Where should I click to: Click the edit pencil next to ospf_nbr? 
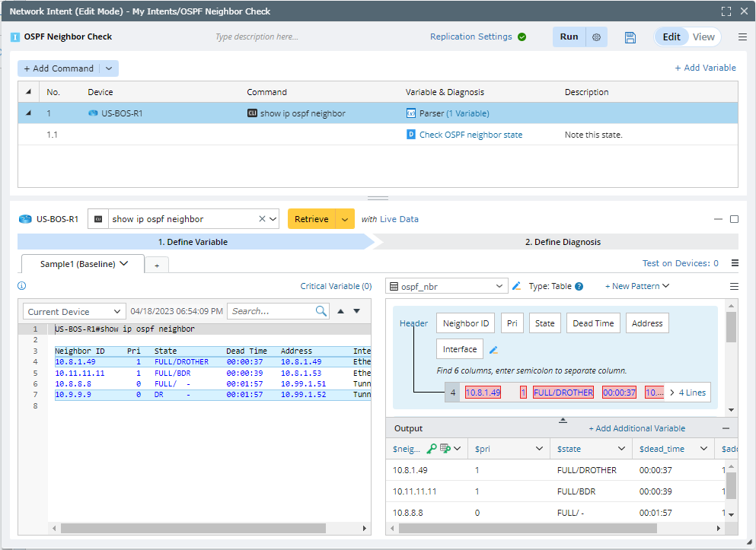point(517,286)
